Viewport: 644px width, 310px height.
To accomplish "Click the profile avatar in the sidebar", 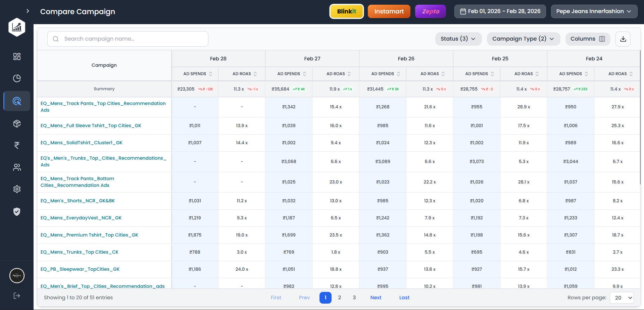I will 17,276.
